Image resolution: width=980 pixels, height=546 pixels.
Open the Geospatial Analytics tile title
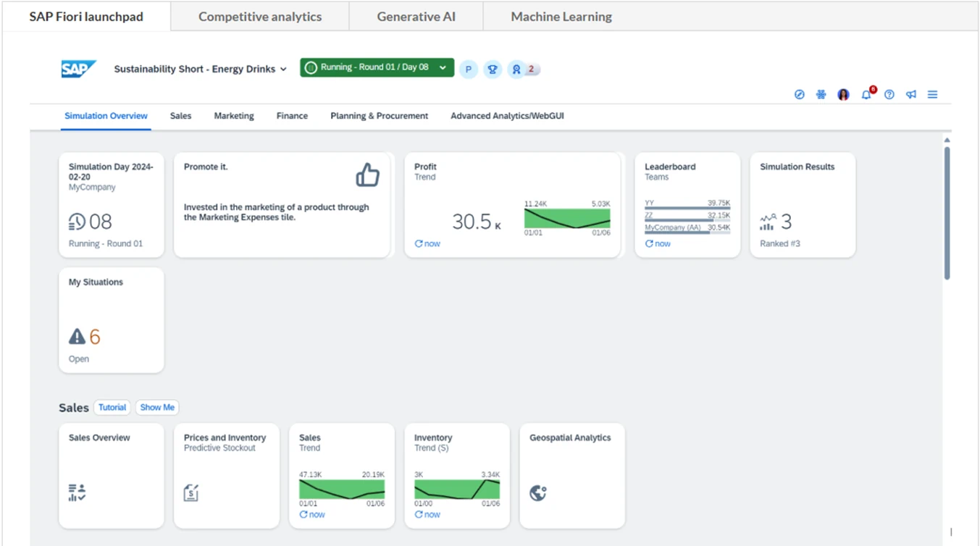[570, 438]
